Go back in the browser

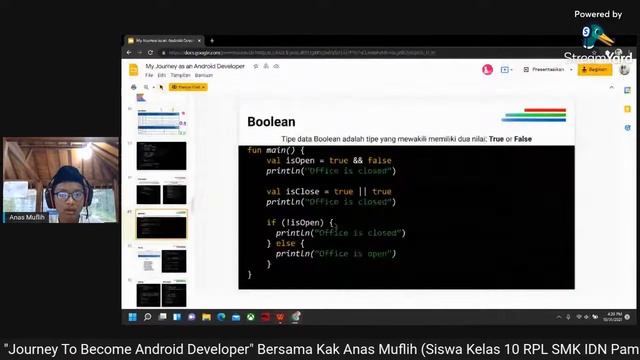(x=129, y=53)
